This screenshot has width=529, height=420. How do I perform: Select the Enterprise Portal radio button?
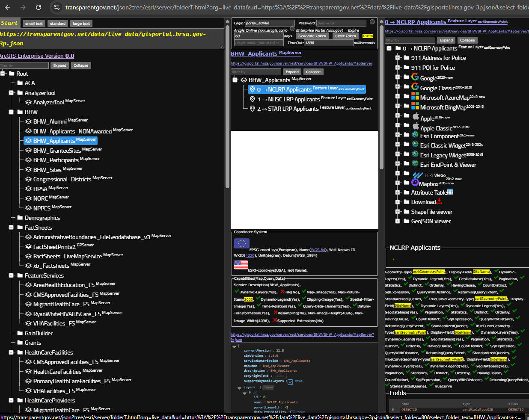click(x=372, y=22)
